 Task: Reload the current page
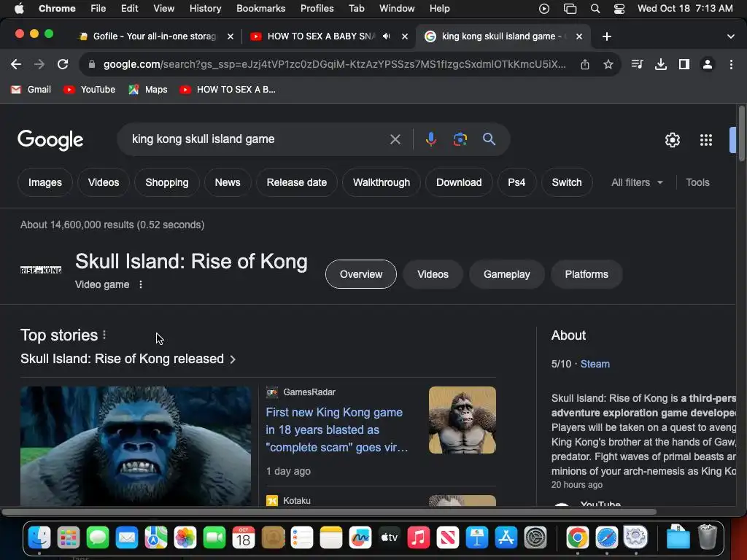(x=63, y=64)
